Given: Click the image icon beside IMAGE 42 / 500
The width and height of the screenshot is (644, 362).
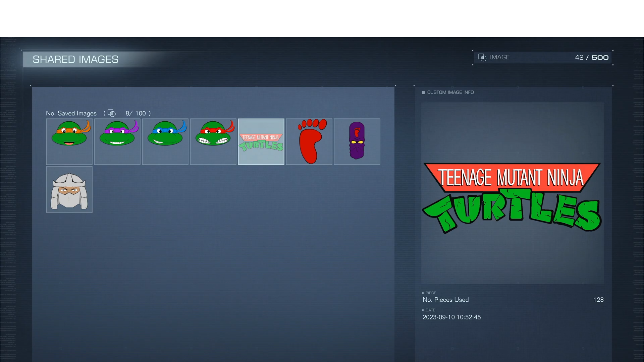Looking at the screenshot, I should [482, 57].
